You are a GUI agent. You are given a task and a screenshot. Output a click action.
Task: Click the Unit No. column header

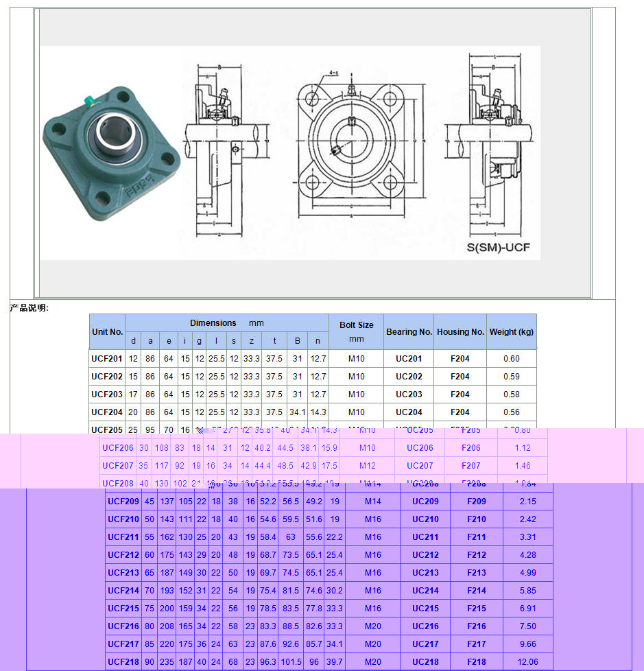[x=108, y=331]
